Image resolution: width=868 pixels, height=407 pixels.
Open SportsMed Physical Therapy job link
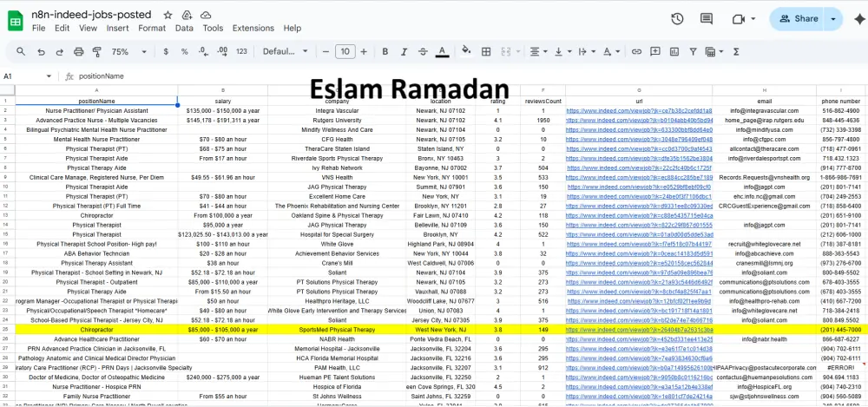click(639, 330)
